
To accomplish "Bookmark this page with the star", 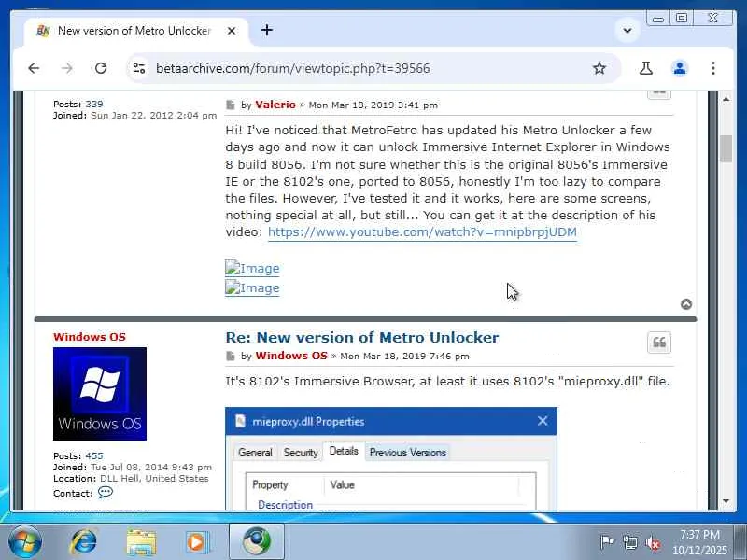I will (x=599, y=68).
